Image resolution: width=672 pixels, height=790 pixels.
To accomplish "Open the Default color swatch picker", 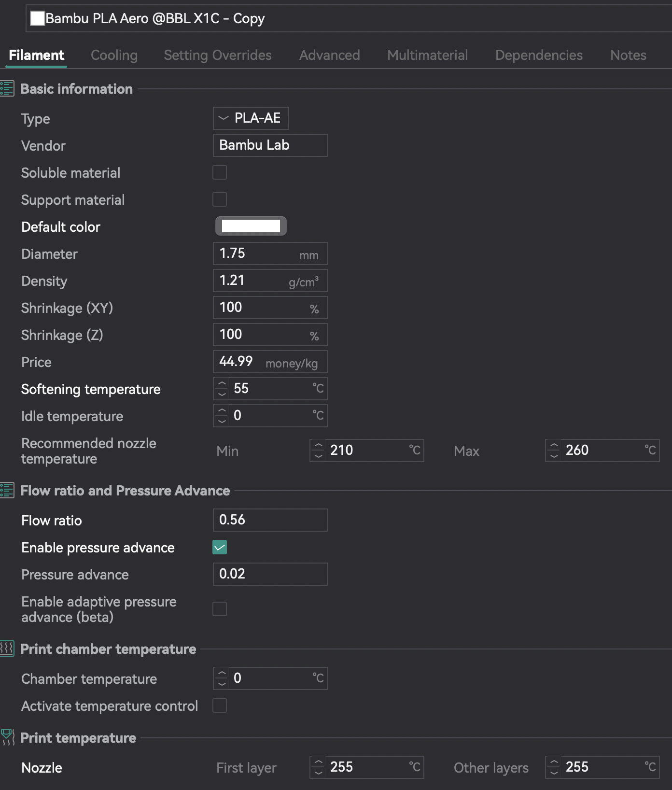I will click(251, 226).
